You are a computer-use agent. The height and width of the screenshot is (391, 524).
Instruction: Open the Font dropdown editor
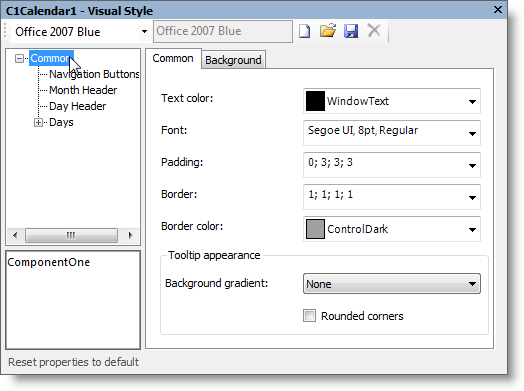pos(472,134)
